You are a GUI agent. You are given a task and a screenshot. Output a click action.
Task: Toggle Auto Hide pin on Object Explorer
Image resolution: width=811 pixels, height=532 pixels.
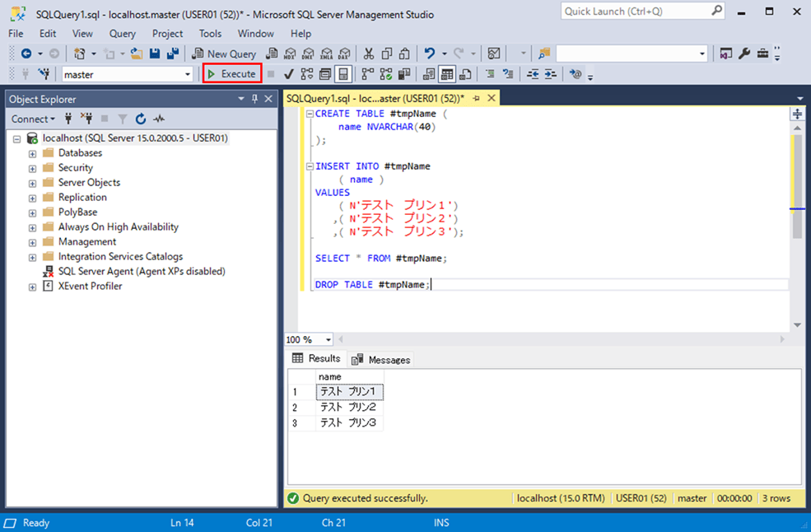tap(254, 99)
